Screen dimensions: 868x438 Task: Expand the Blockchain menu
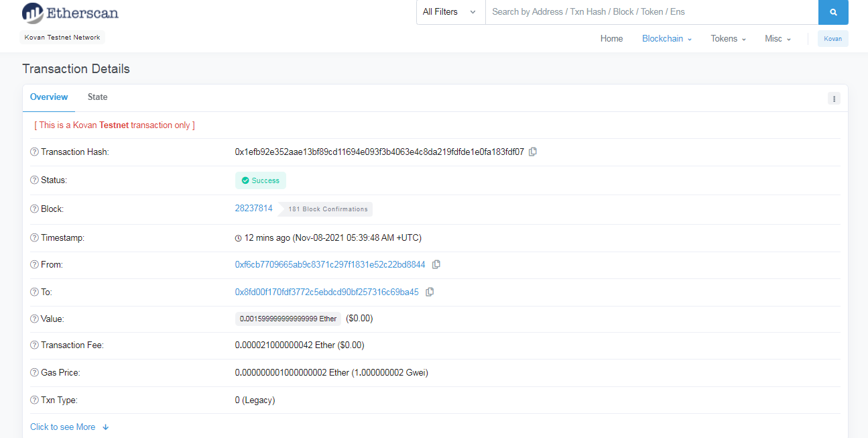(x=667, y=39)
